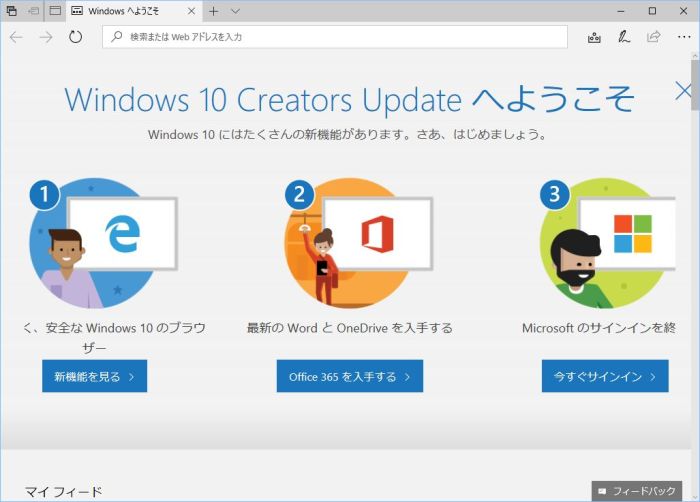
Task: Click the 新機能を見る button
Action: [x=94, y=377]
